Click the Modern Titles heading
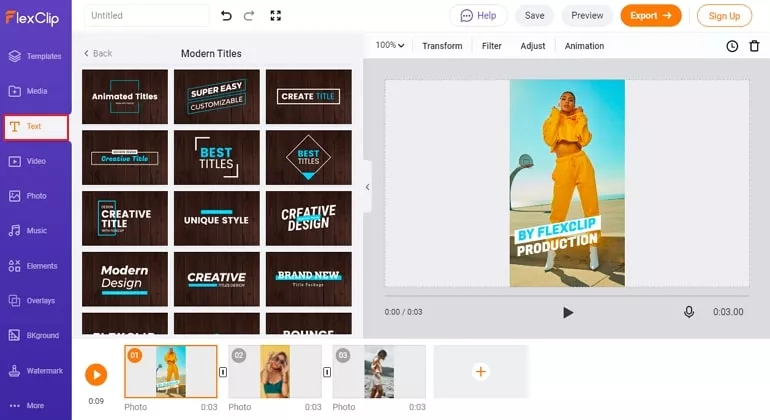This screenshot has height=420, width=770. pyautogui.click(x=211, y=54)
